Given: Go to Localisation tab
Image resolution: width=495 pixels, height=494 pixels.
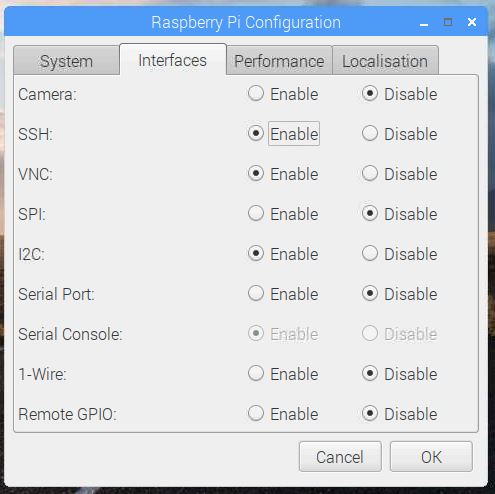Looking at the screenshot, I should [x=385, y=61].
